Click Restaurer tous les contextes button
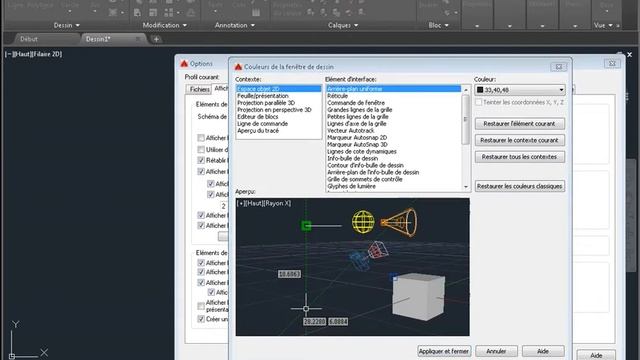Screen dimensions: 640x360 point(520,157)
